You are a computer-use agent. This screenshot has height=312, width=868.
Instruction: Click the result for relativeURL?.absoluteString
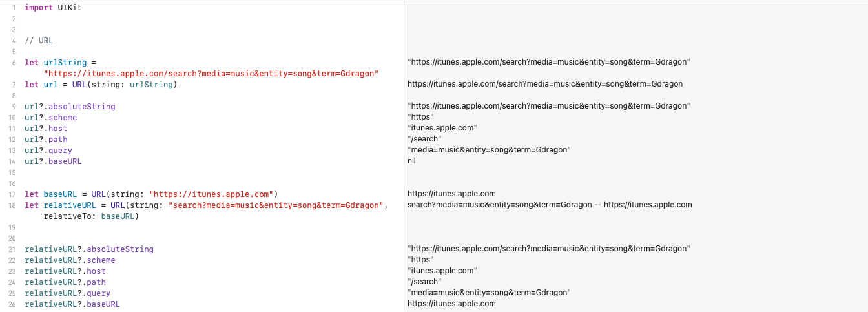[x=549, y=249]
